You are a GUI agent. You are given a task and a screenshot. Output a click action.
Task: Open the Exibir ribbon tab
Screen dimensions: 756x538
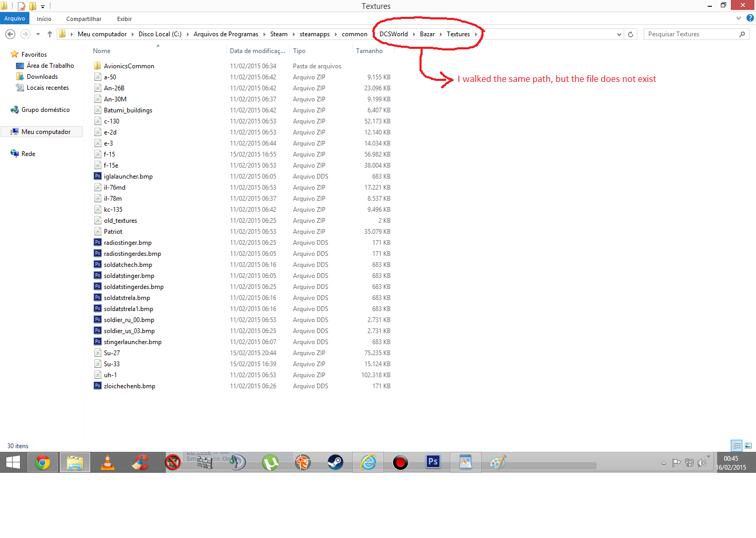124,19
